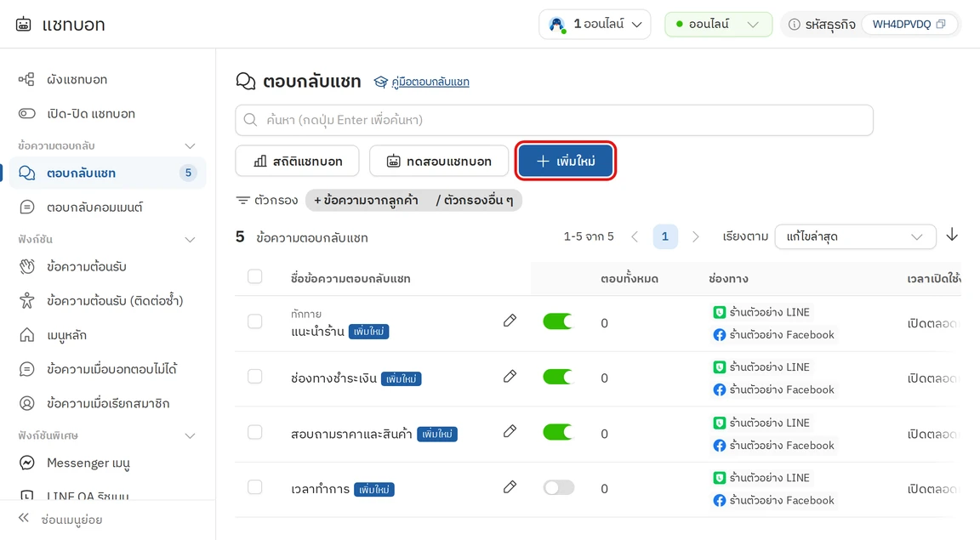This screenshot has height=540, width=980.
Task: Click the graduation cap guide icon
Action: point(380,82)
